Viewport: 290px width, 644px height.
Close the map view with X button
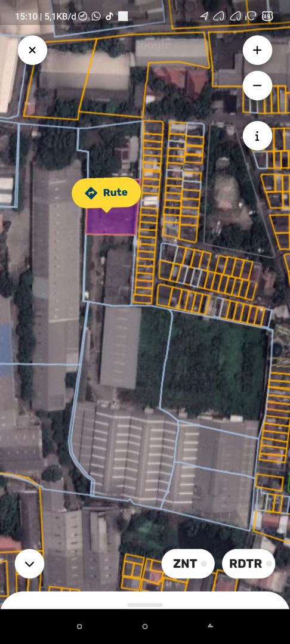(32, 50)
